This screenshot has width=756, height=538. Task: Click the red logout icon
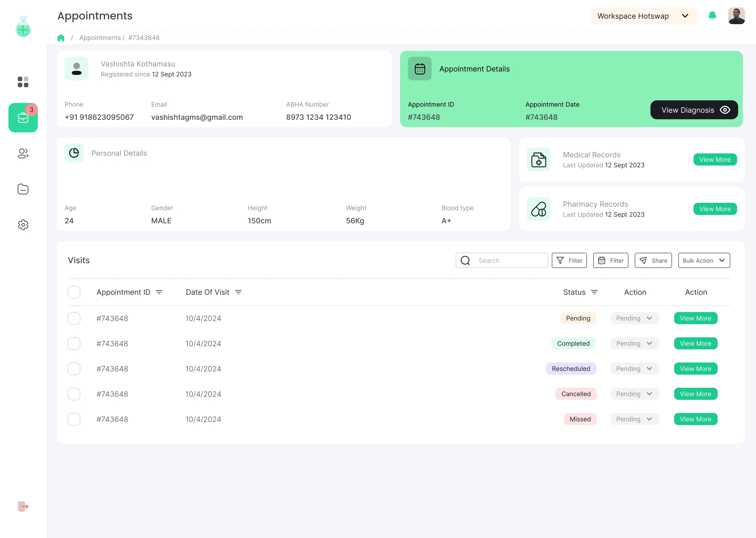pyautogui.click(x=23, y=506)
